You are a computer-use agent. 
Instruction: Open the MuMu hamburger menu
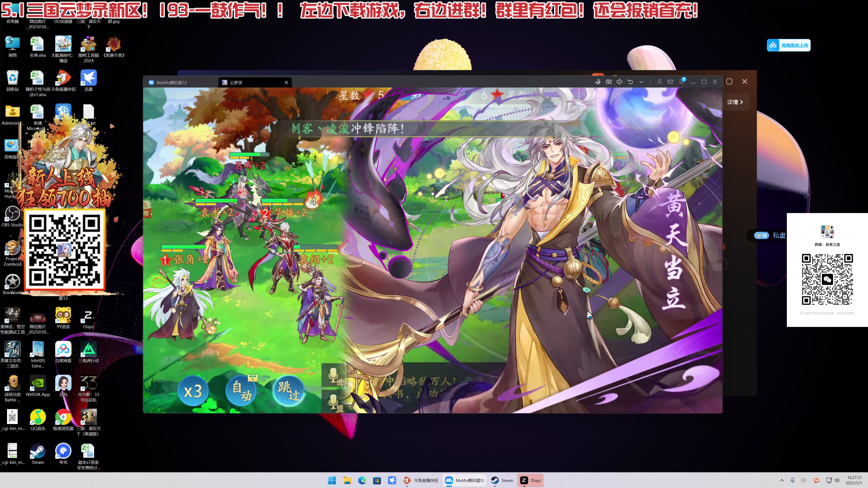682,82
